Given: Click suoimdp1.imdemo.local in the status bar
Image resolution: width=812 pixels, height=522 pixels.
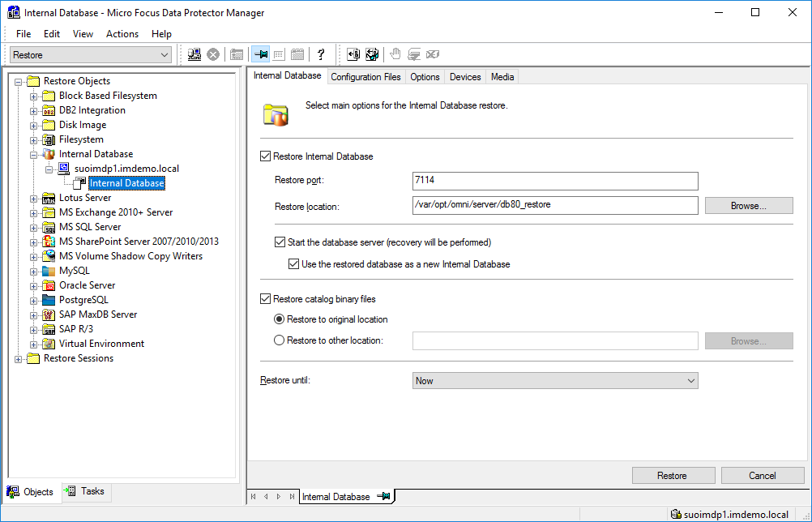Looking at the screenshot, I should click(736, 514).
